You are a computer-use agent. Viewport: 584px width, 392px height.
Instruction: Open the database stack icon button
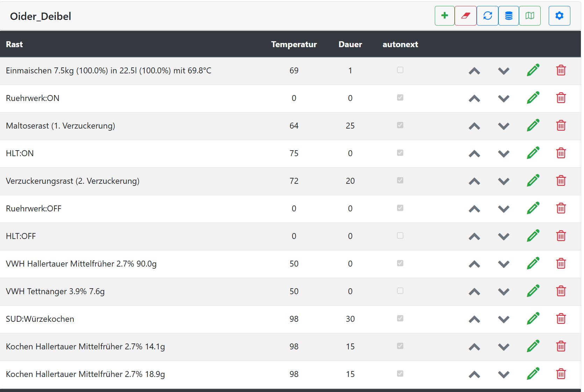509,16
